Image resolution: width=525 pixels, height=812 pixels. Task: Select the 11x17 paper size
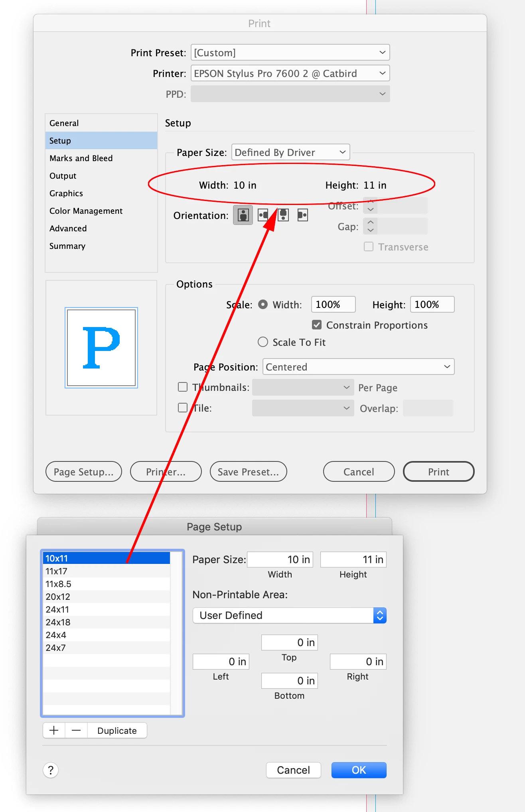[x=107, y=571]
